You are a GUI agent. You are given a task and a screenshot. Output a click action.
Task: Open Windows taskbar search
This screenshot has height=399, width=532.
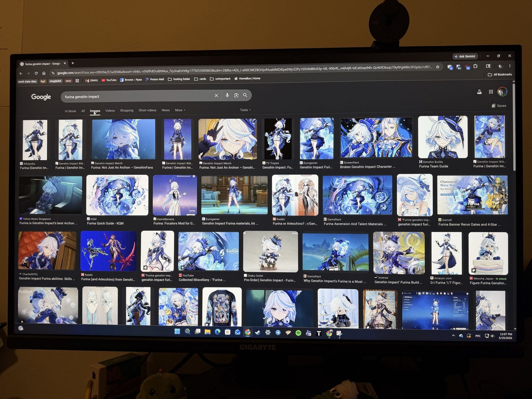[x=188, y=332]
